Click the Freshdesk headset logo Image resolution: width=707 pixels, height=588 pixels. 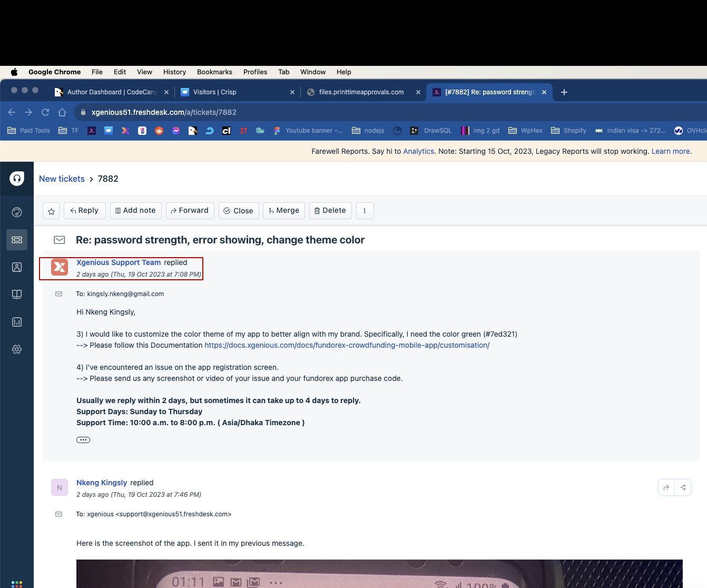tap(17, 179)
